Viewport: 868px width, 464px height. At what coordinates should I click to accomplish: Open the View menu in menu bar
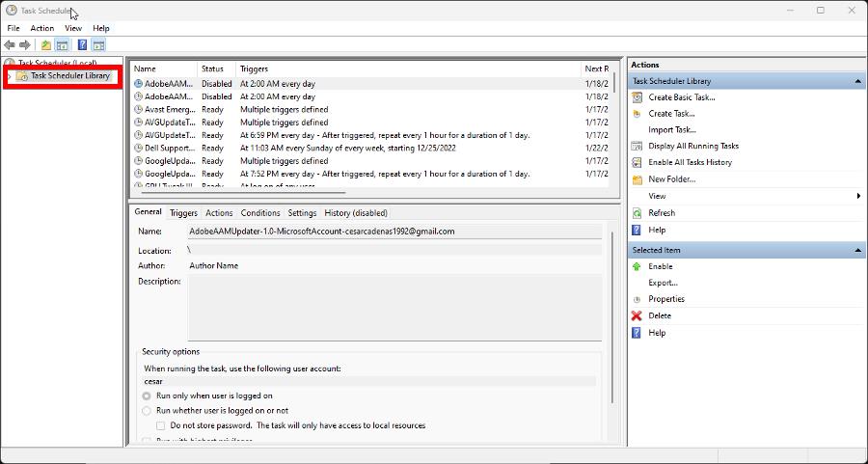coord(73,28)
